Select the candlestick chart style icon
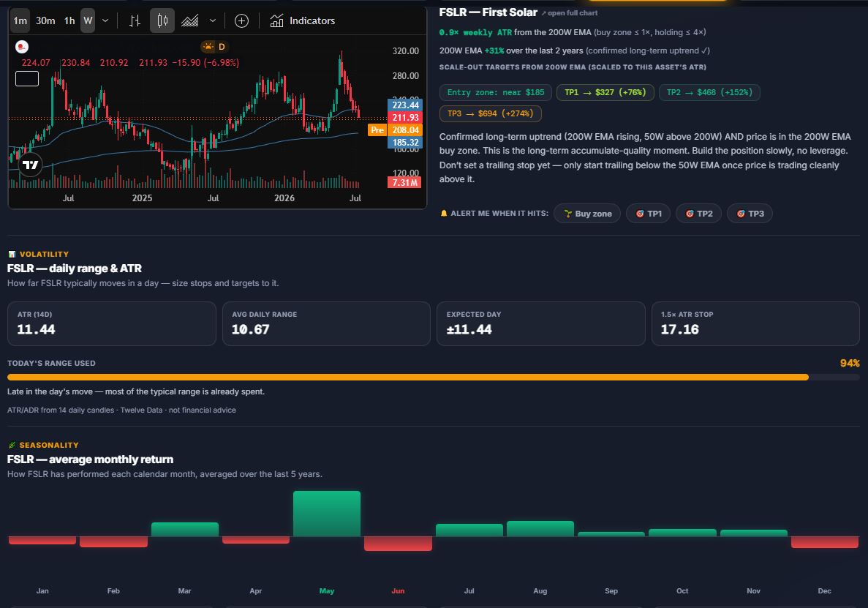 162,21
